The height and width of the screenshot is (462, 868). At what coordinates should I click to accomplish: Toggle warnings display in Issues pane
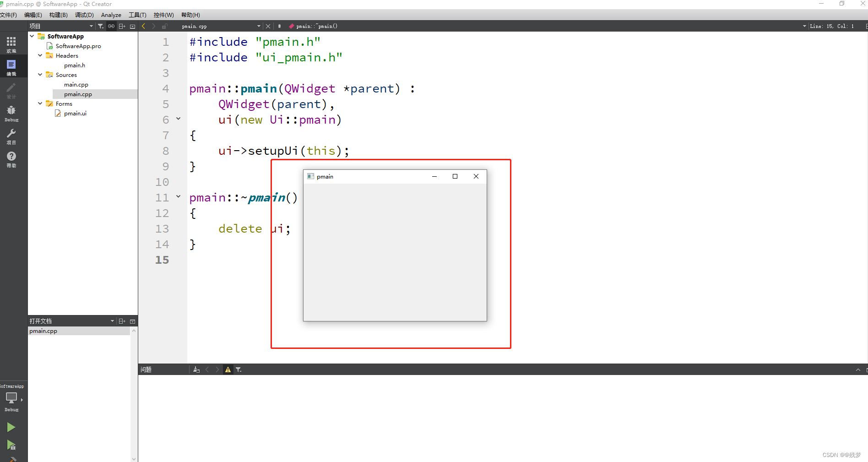pyautogui.click(x=228, y=370)
